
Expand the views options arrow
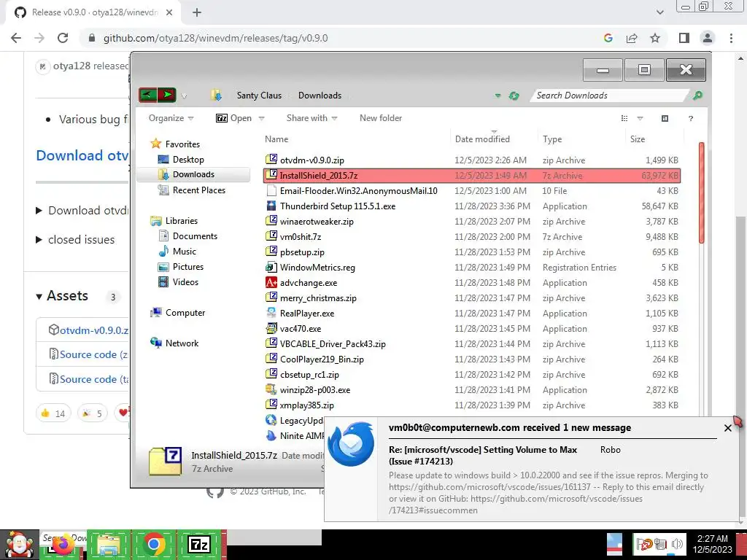point(640,119)
